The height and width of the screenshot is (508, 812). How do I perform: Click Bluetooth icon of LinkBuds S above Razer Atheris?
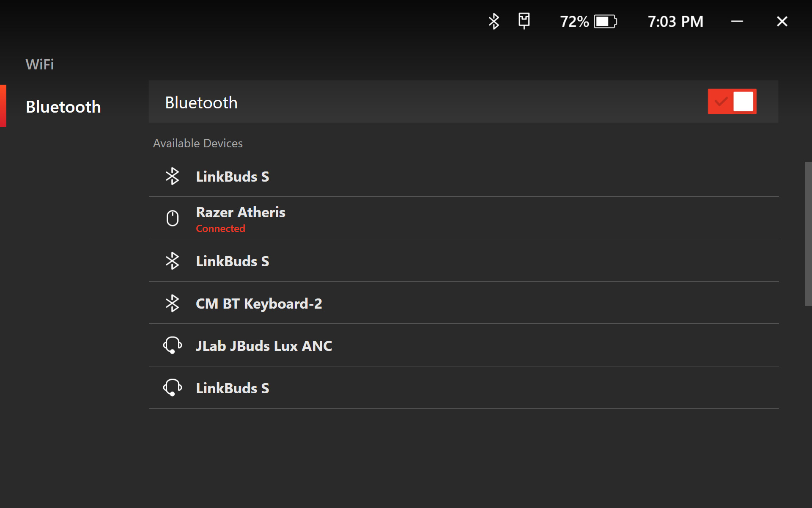tap(173, 176)
